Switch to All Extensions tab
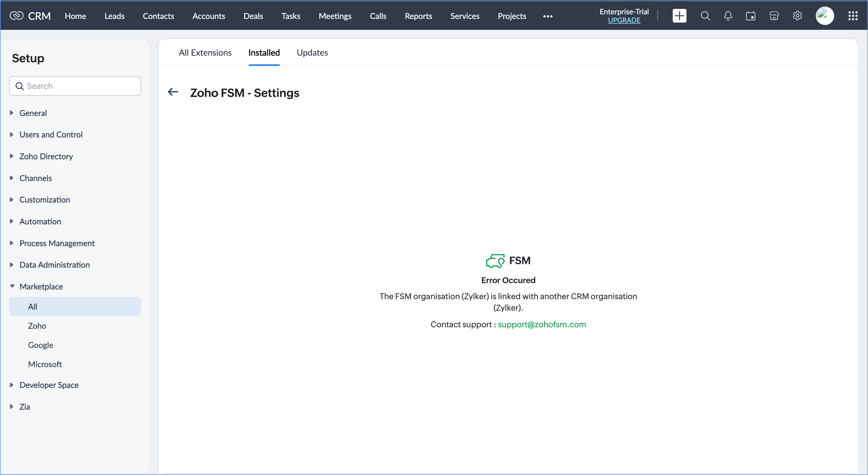868x475 pixels. pos(205,52)
